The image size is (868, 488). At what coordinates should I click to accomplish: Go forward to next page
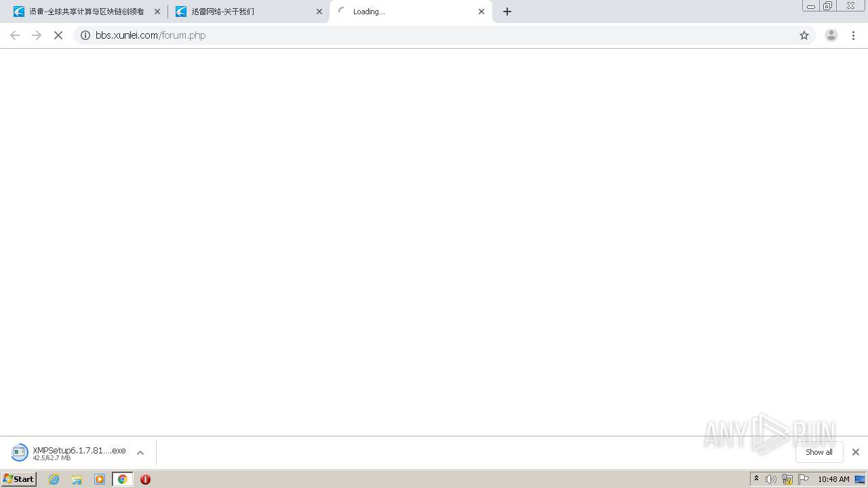coord(37,35)
